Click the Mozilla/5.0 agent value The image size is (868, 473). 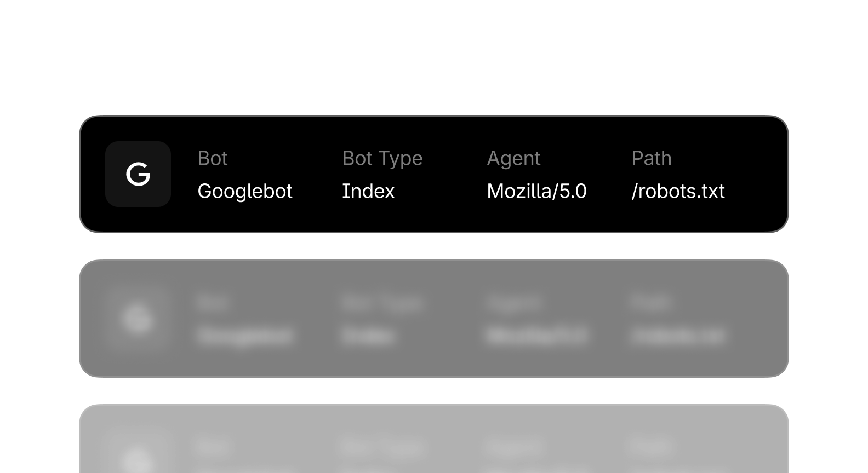click(537, 191)
